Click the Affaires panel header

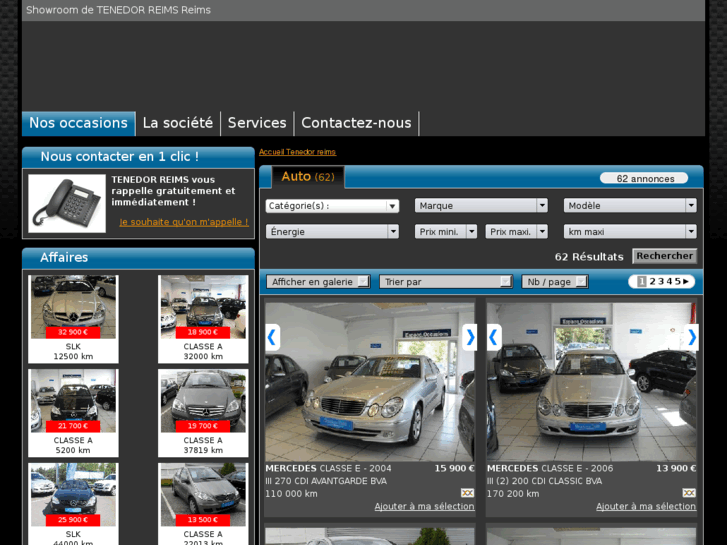(138, 257)
